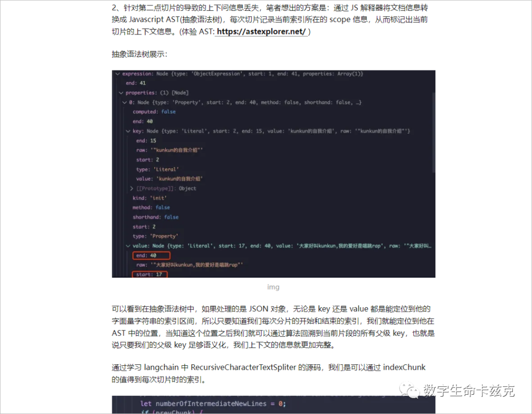
Task: Click the 'img' caption under the image
Action: pyautogui.click(x=273, y=287)
